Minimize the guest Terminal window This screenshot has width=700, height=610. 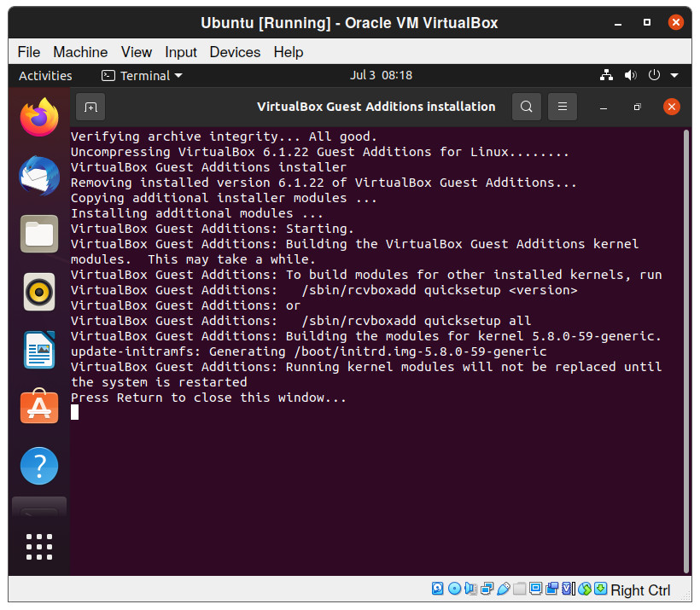[604, 107]
